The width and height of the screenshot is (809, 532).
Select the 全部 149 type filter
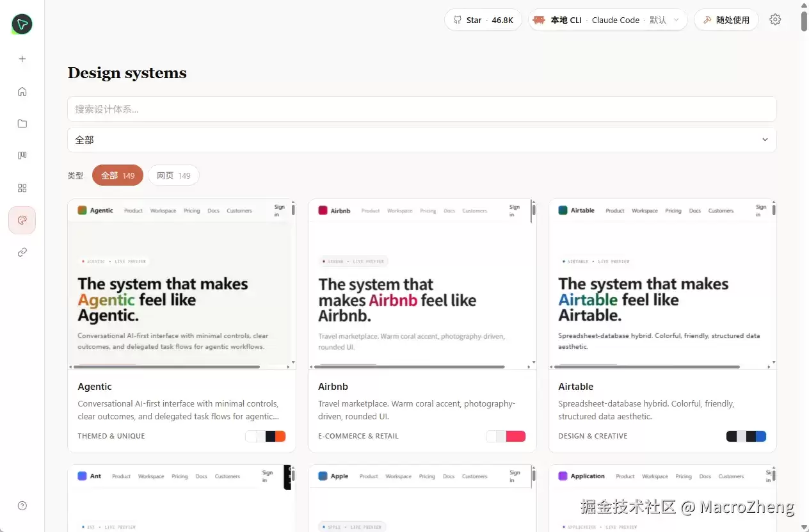click(x=118, y=175)
